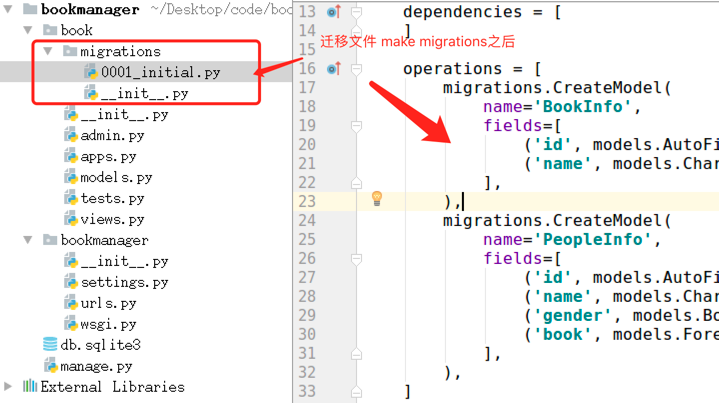The width and height of the screenshot is (719, 403).
Task: Click the manage.py Python file icon
Action: (x=50, y=366)
